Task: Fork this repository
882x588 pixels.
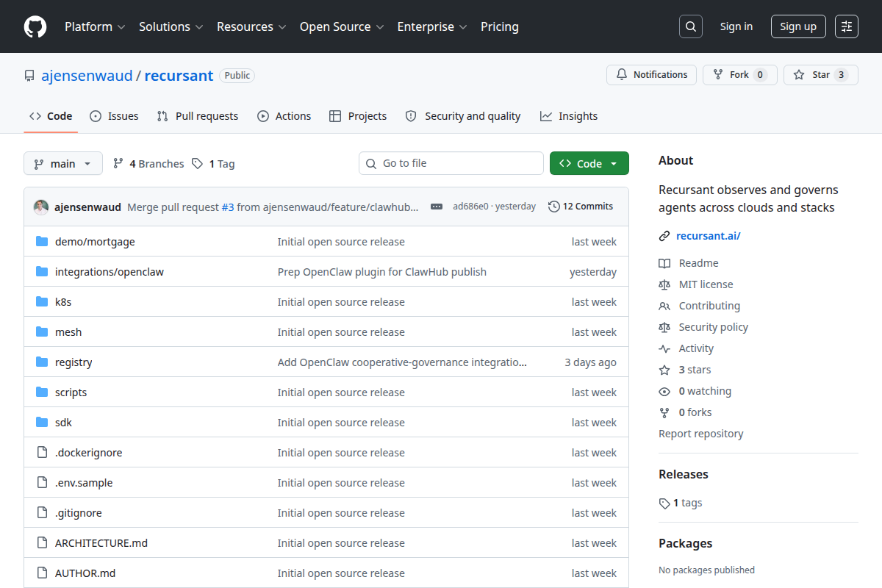Action: coord(739,75)
